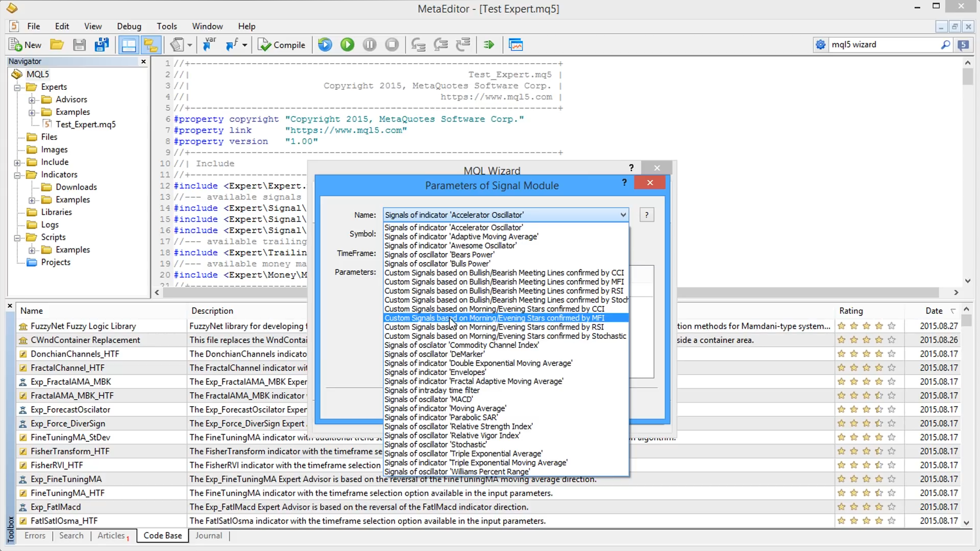Click the Step Out debug icon
Viewport: 980px width, 551px height.
[463, 45]
